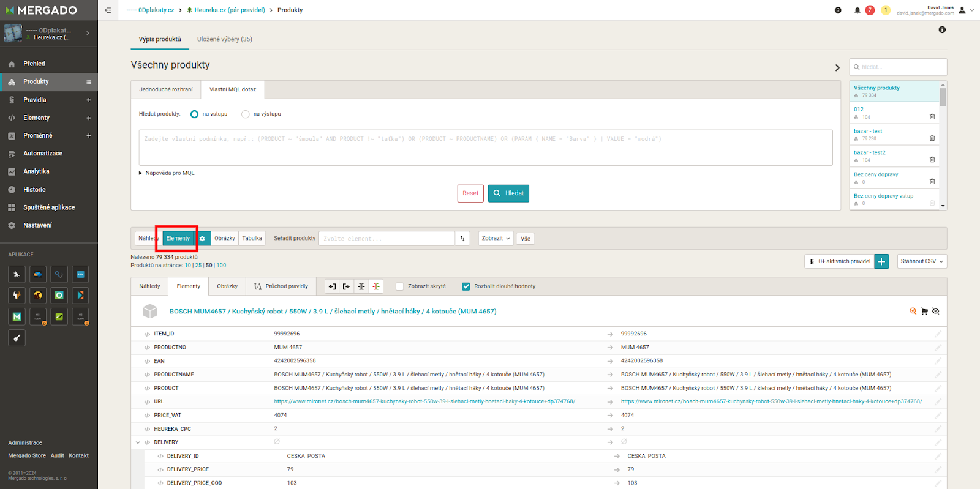Open the BOSCH MUM4657 product title link
Screen dimensions: 980x489
[x=333, y=312]
